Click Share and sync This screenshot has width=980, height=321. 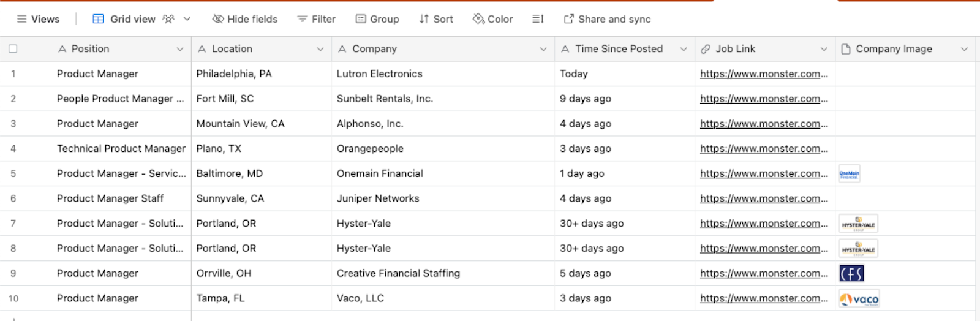click(x=608, y=19)
